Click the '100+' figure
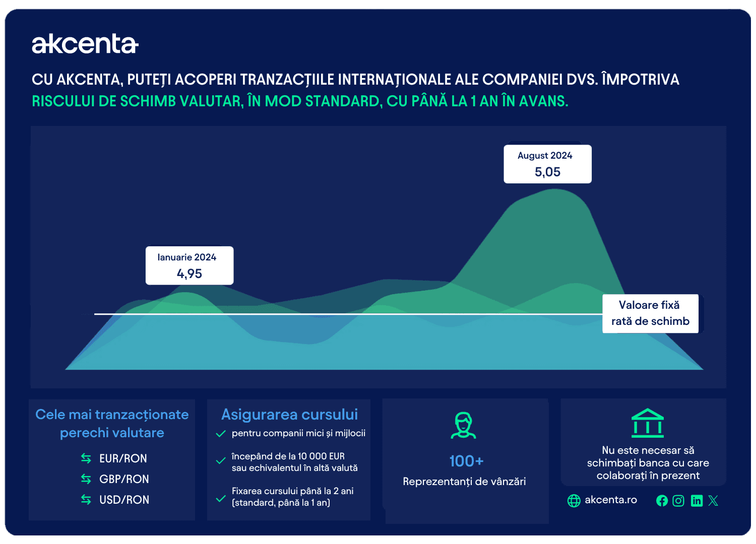The height and width of the screenshot is (544, 756). (466, 461)
